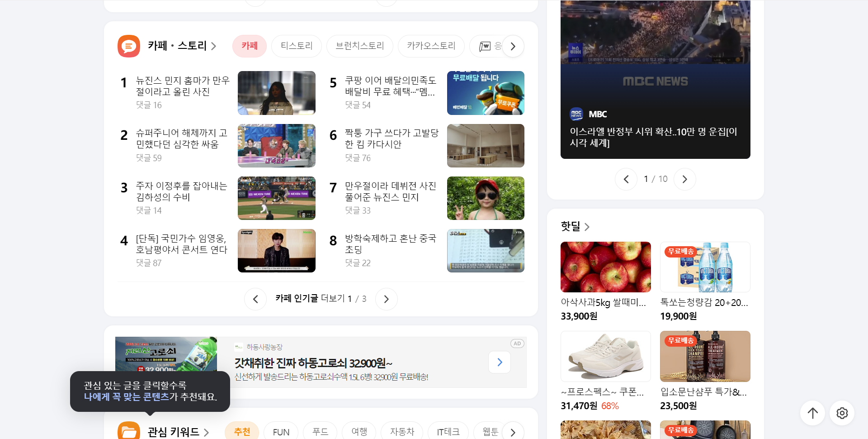Viewport: 868px width, 439px height.
Task: Open article 주자 이정후를 잡아내는 김하성의 수비
Action: [182, 191]
